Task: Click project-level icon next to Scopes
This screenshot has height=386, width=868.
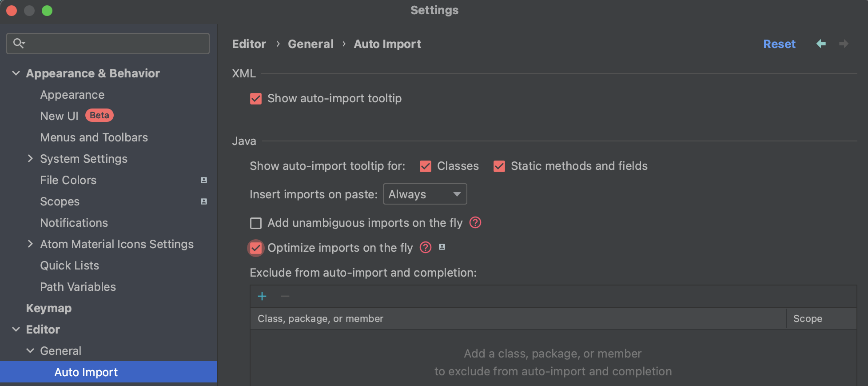Action: [204, 201]
